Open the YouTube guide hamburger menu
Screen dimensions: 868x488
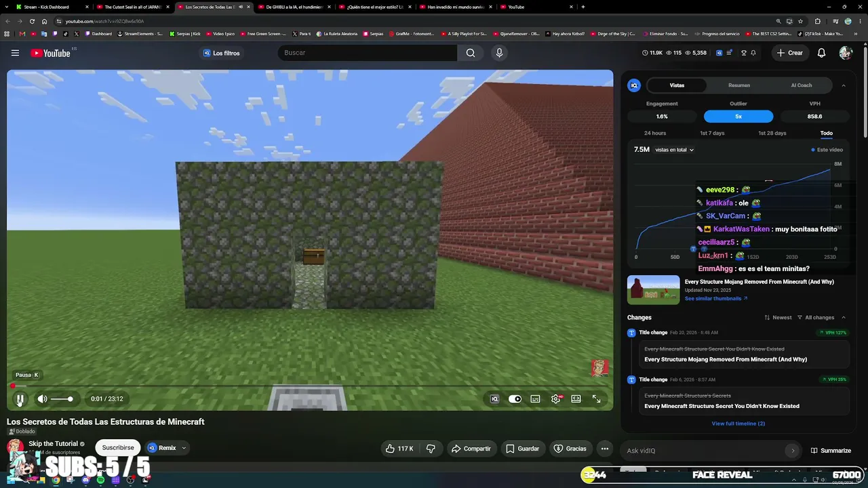(x=15, y=53)
